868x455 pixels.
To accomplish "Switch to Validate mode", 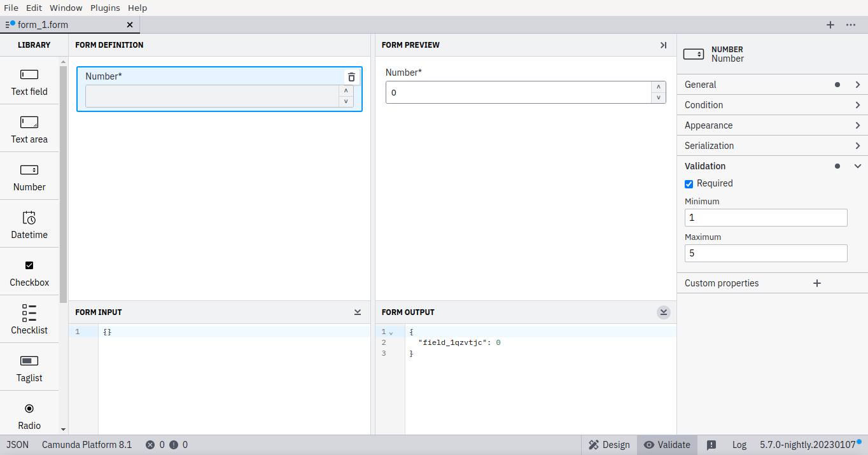I will coord(667,444).
